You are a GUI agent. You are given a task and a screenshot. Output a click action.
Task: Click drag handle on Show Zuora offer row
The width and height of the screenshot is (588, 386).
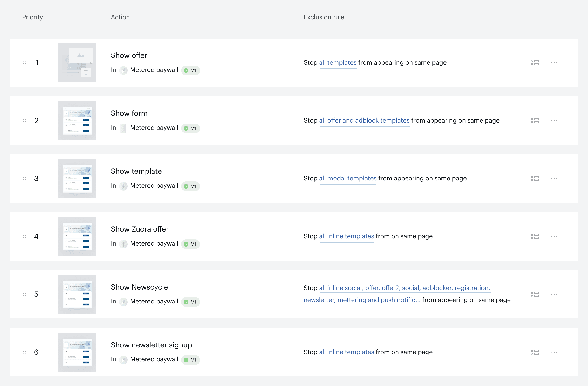pyautogui.click(x=24, y=236)
